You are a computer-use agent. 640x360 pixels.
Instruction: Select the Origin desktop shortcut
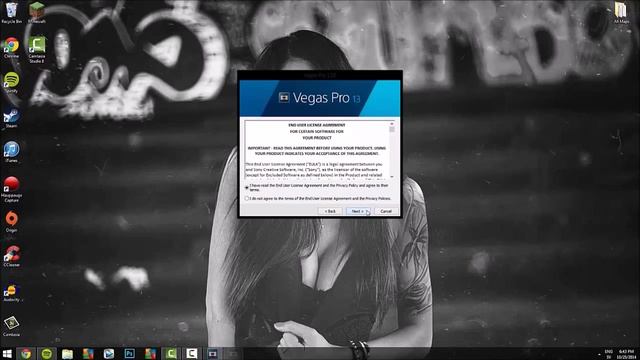(x=11, y=222)
